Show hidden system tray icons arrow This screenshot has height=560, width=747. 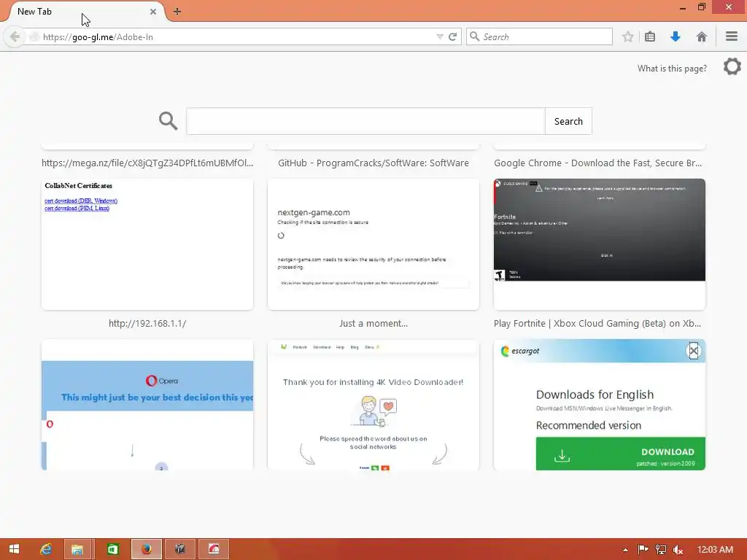(625, 550)
